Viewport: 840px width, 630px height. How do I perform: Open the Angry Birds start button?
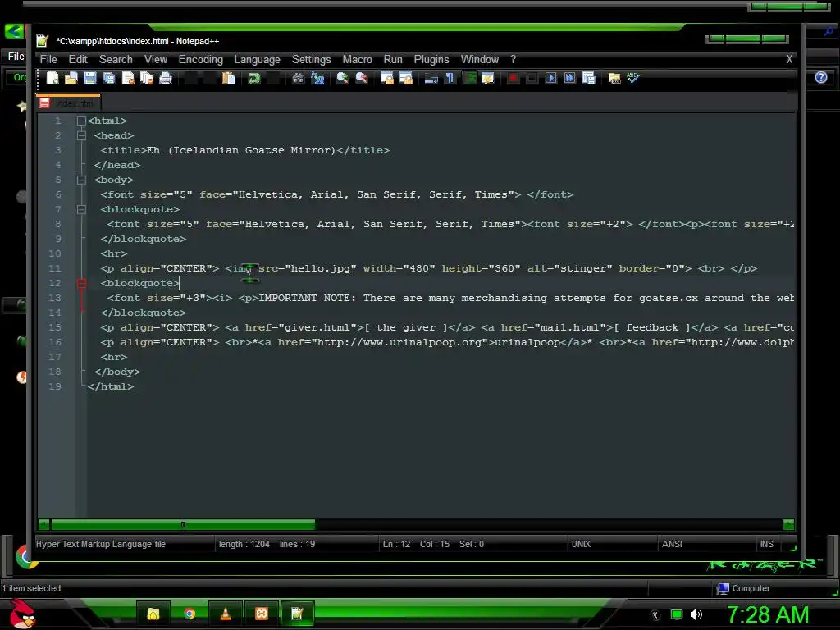click(x=22, y=614)
